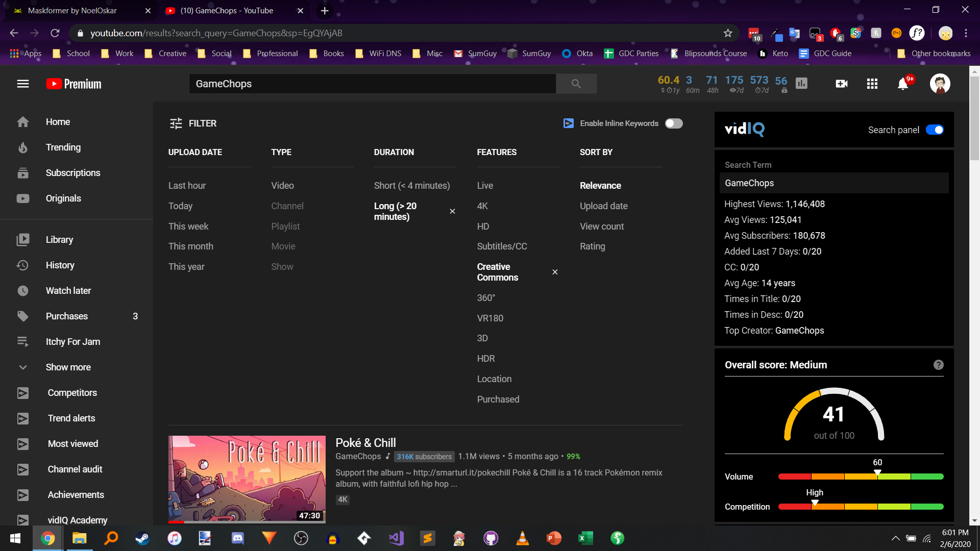The width and height of the screenshot is (980, 551).
Task: Expand Show more in the sidebar
Action: (77, 367)
